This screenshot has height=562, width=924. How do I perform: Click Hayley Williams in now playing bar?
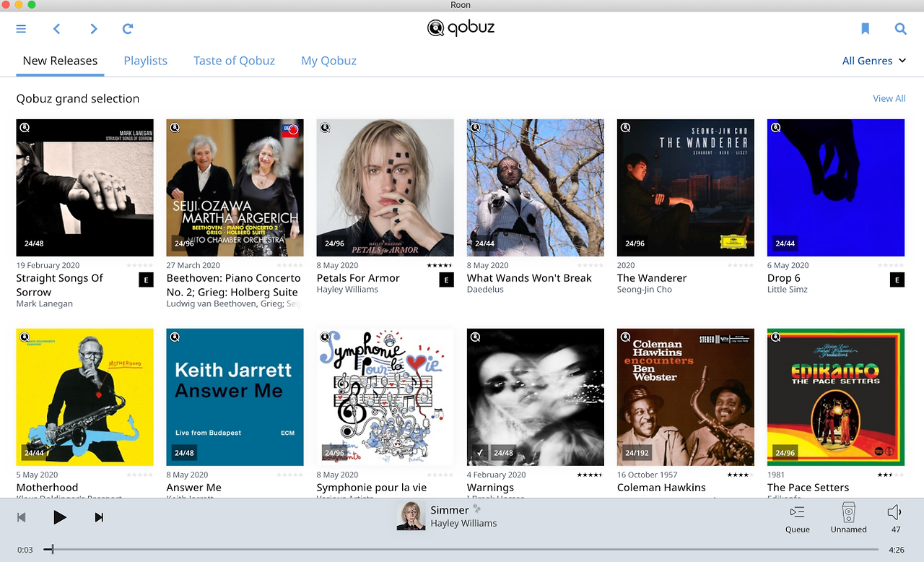click(463, 523)
